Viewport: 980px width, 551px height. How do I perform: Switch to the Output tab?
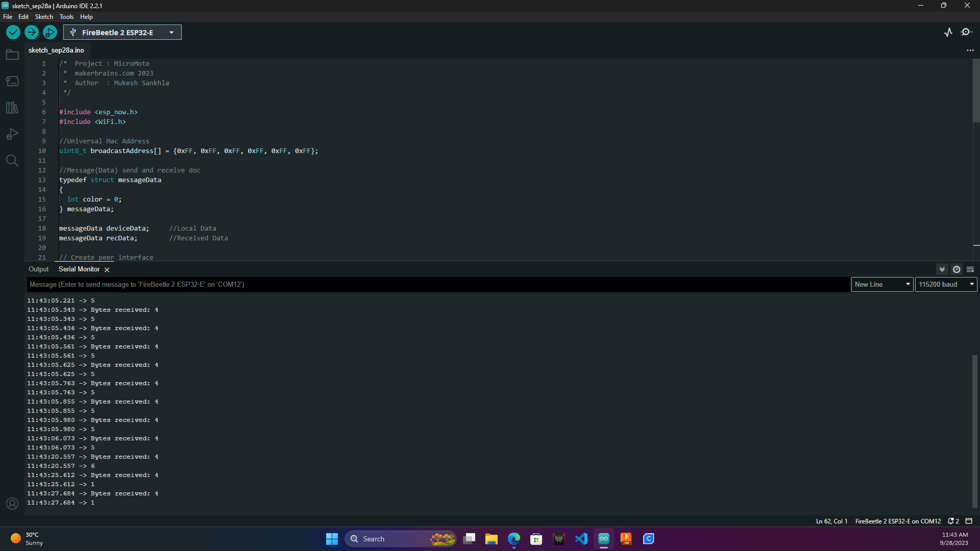point(38,269)
